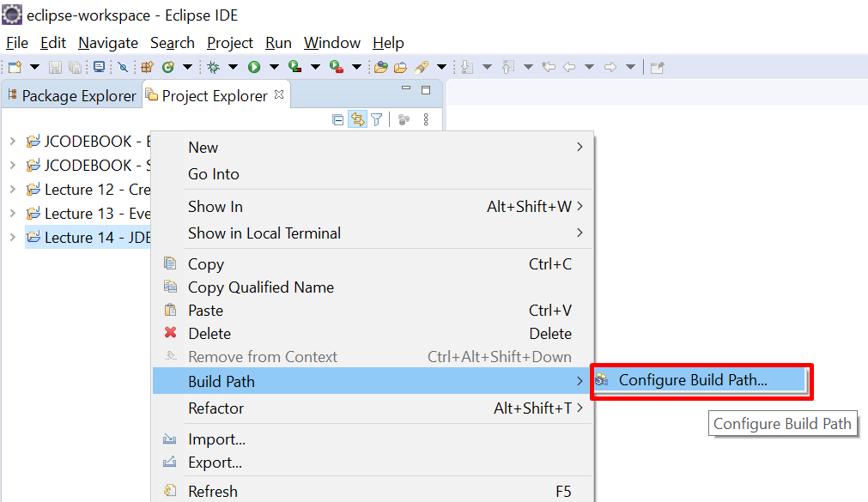Open the Help menu
The width and height of the screenshot is (868, 502).
(388, 43)
